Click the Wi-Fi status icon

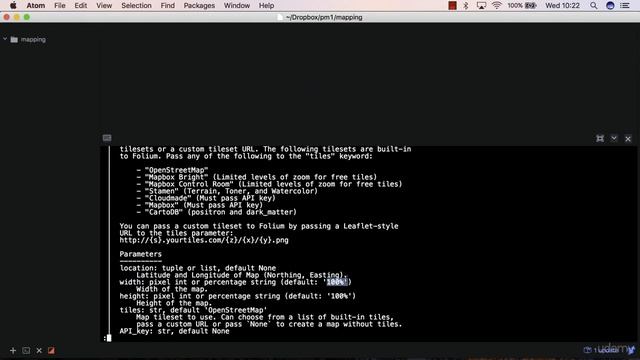click(x=497, y=6)
